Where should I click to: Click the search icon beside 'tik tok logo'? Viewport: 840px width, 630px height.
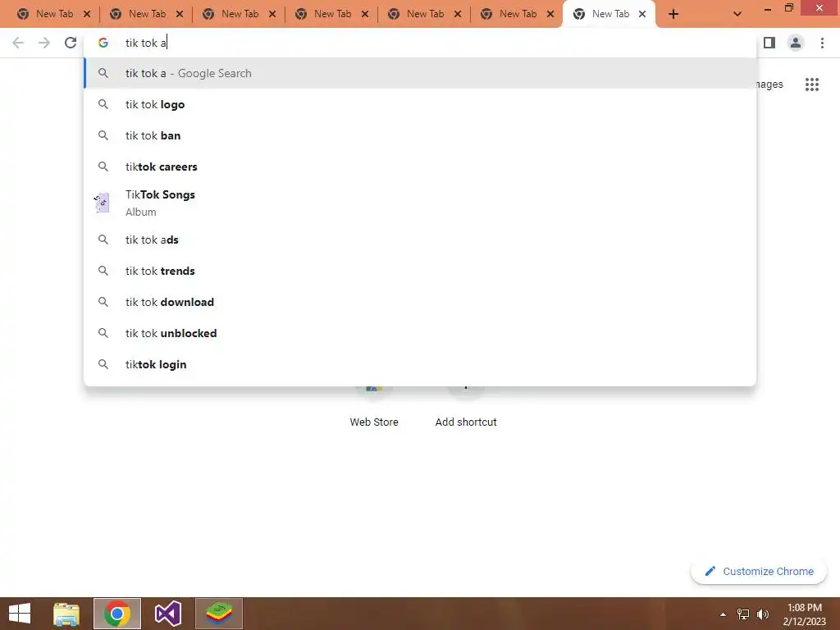pos(103,104)
